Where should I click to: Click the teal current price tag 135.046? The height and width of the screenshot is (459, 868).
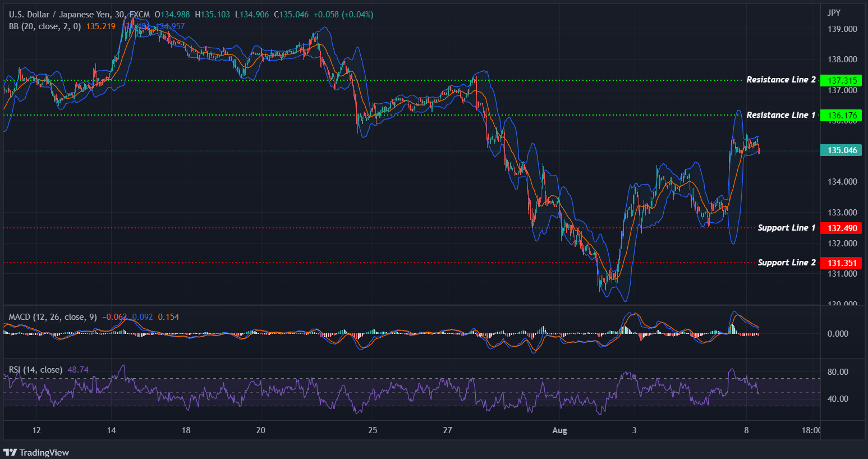[x=841, y=150]
